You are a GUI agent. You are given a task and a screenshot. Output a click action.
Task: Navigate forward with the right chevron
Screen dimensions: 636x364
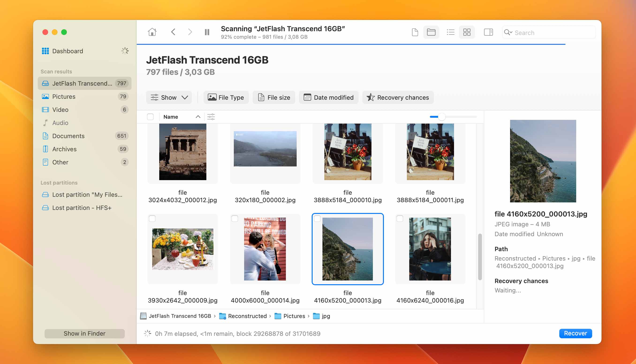(x=190, y=32)
